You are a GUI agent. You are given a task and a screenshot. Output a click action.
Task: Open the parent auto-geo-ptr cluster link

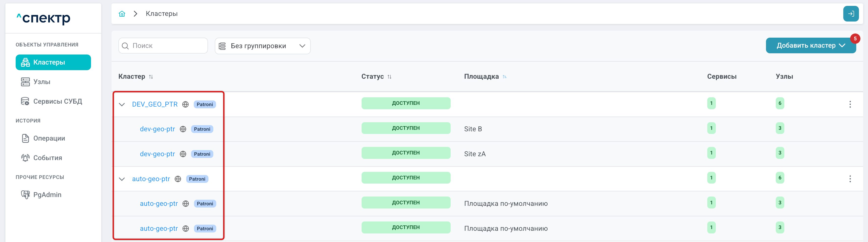click(151, 179)
